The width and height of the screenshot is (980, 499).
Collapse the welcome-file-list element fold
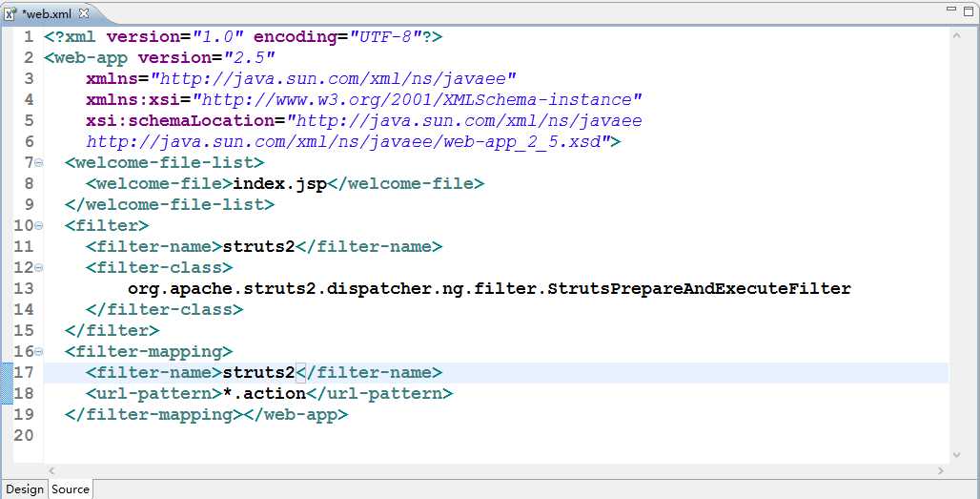pos(39,163)
